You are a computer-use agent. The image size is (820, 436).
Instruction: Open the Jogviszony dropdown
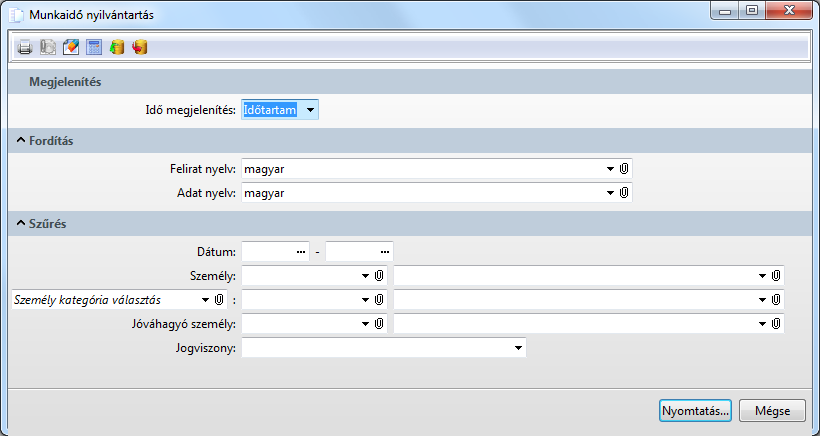(518, 348)
